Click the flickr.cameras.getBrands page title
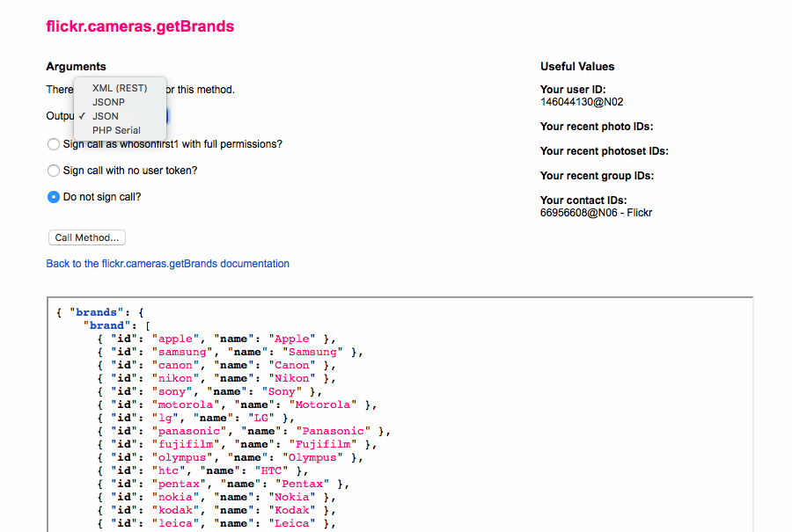The image size is (792, 532). [140, 26]
